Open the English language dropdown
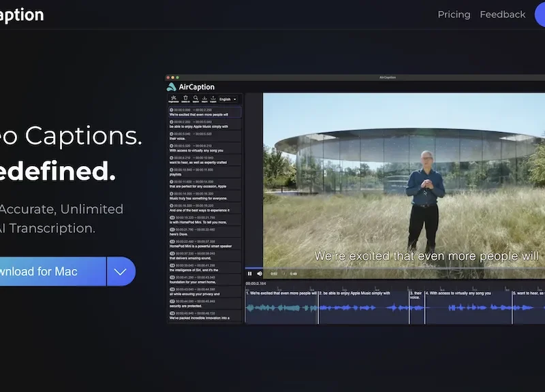This screenshot has width=545, height=392. pos(228,99)
